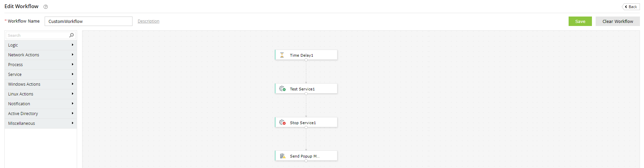Click the Stop Service1 gear icon
644x168 pixels.
click(x=282, y=122)
